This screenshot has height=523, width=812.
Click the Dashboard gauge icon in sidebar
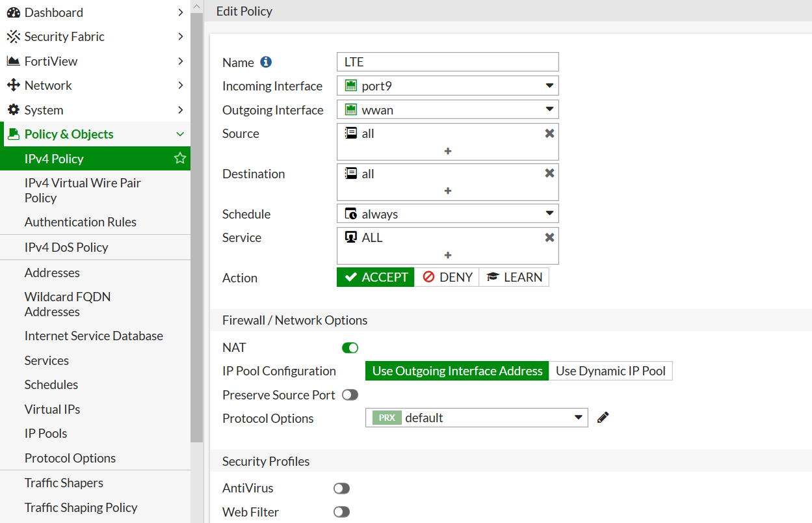13,12
